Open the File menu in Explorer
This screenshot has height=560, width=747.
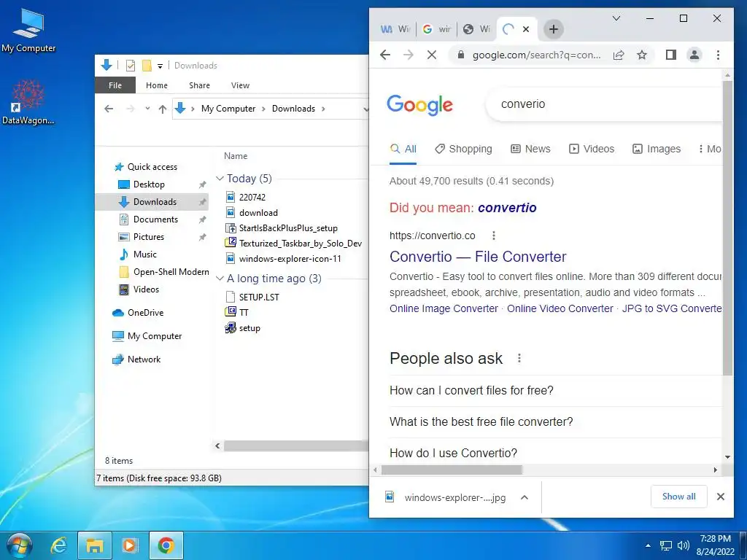click(115, 85)
